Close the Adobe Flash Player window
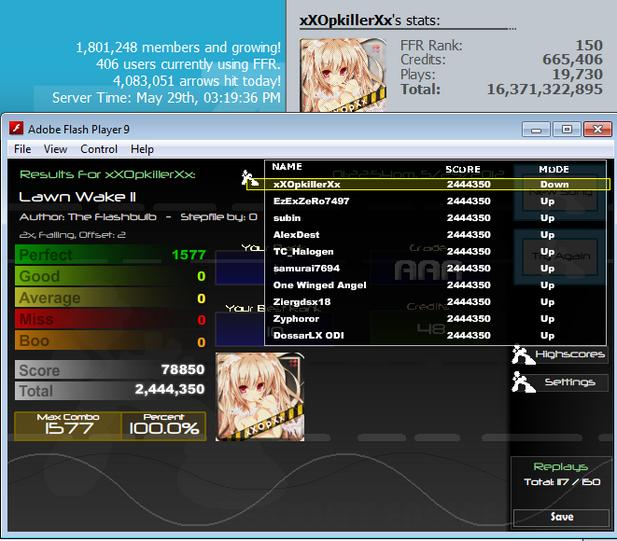Screen dimensions: 617x541 (597, 129)
